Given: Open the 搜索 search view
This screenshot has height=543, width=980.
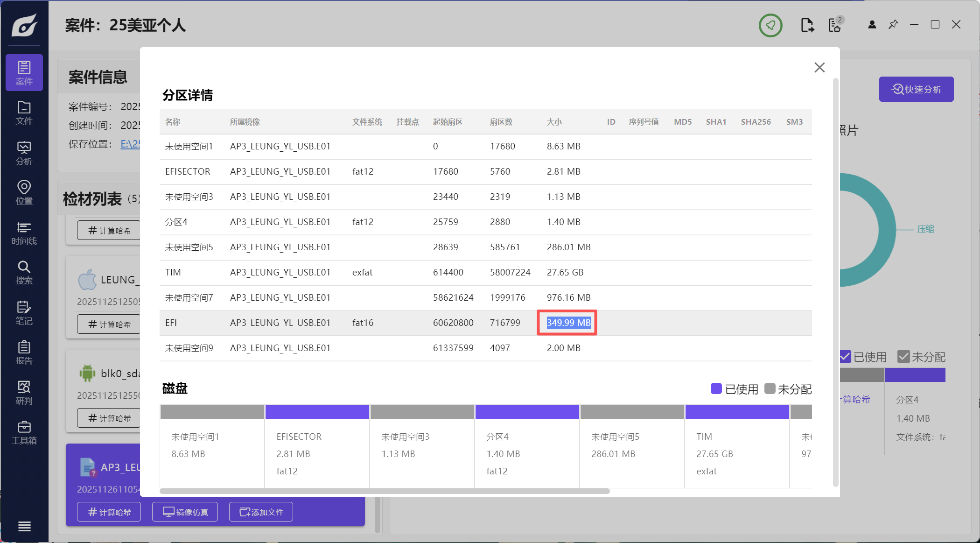Looking at the screenshot, I should pyautogui.click(x=24, y=273).
